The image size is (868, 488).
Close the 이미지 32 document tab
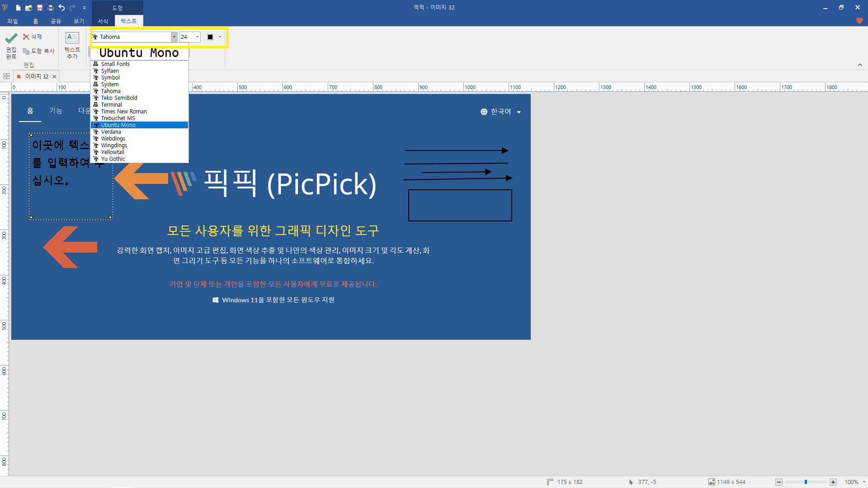55,76
